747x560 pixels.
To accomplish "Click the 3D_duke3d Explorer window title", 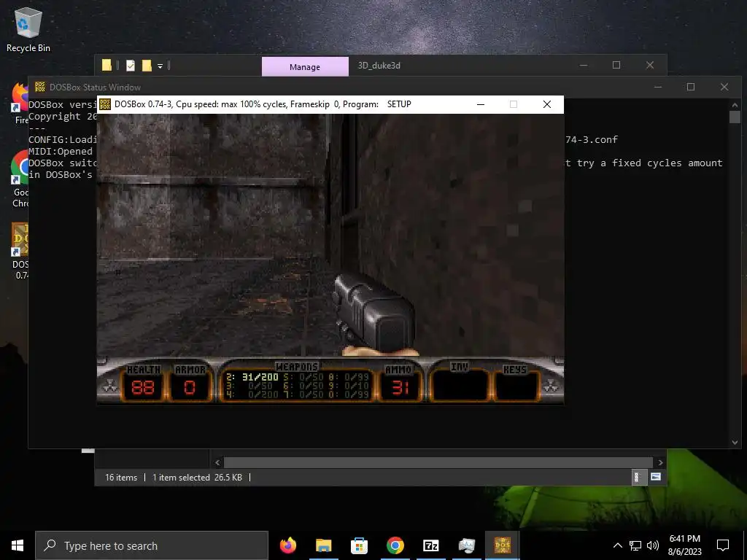I will 379,65.
